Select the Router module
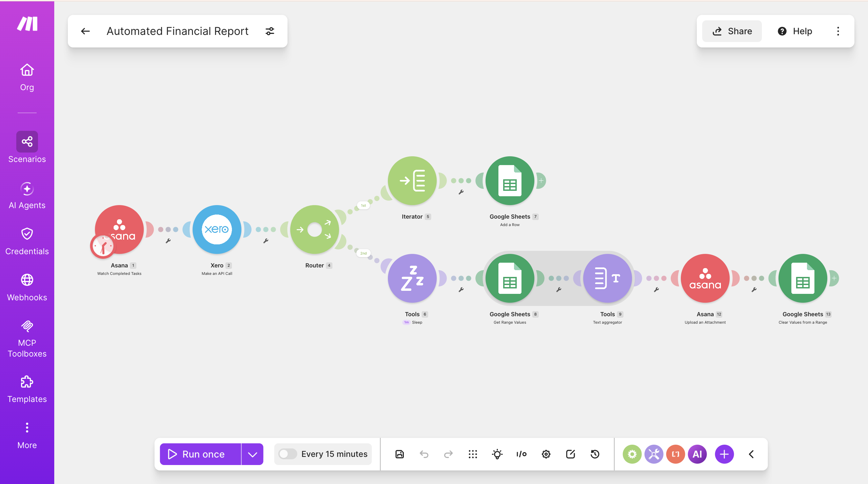Image resolution: width=868 pixels, height=484 pixels. pos(315,229)
